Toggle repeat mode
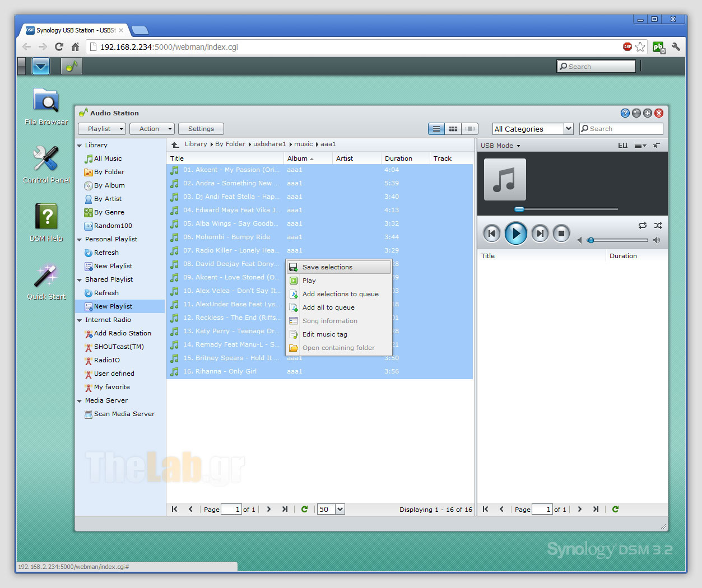702x588 pixels. point(642,225)
